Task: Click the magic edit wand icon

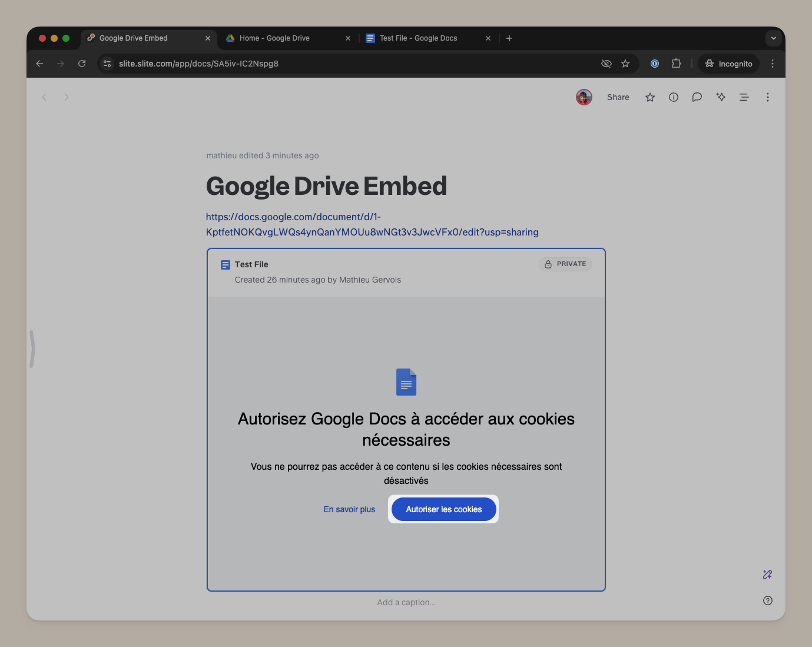Action: pyautogui.click(x=768, y=575)
